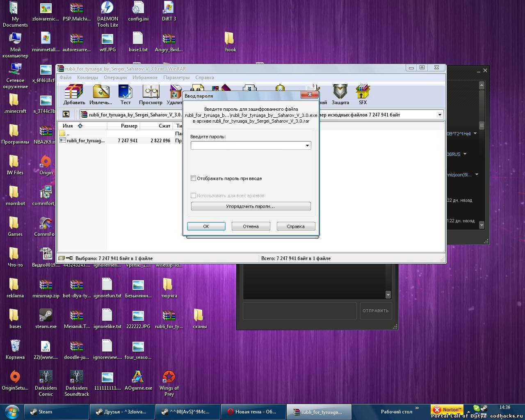Click the Отмена button

pyautogui.click(x=251, y=226)
